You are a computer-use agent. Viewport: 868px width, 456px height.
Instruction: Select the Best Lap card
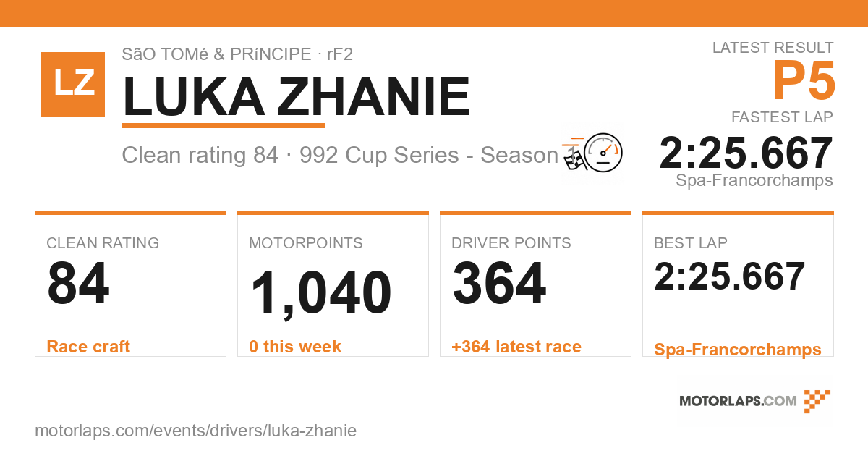pos(738,284)
